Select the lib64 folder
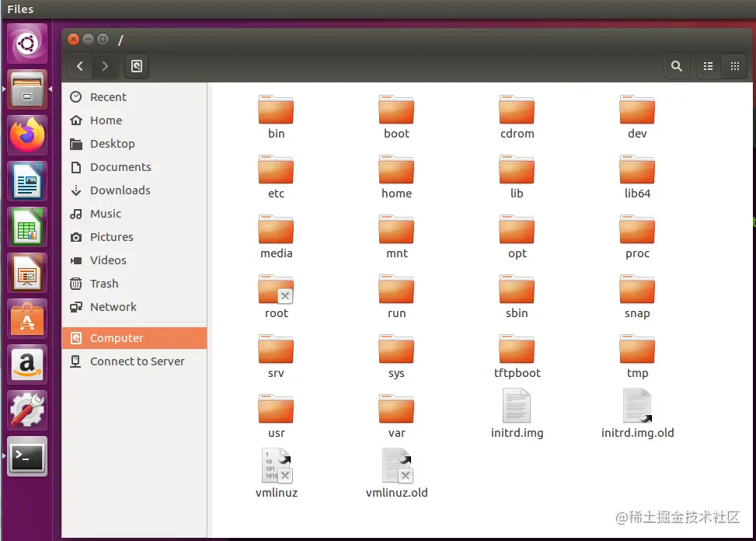Image resolution: width=756 pixels, height=541 pixels. click(x=637, y=177)
